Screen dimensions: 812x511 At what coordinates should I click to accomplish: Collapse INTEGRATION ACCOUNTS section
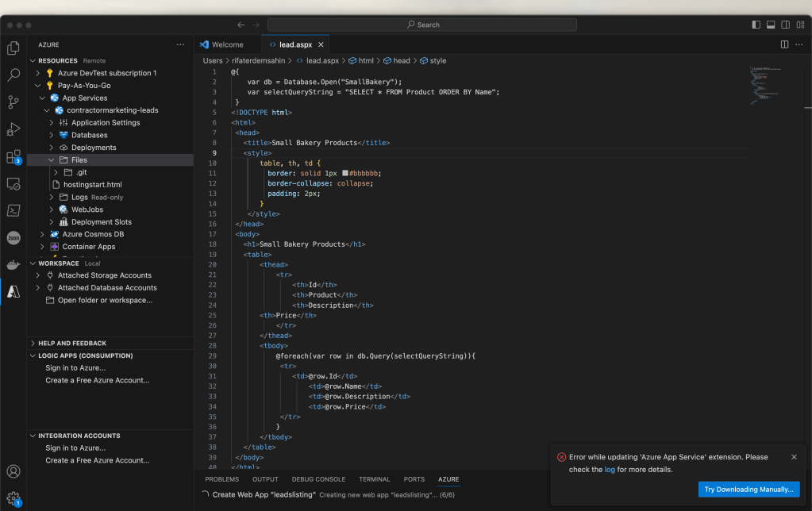(x=33, y=436)
